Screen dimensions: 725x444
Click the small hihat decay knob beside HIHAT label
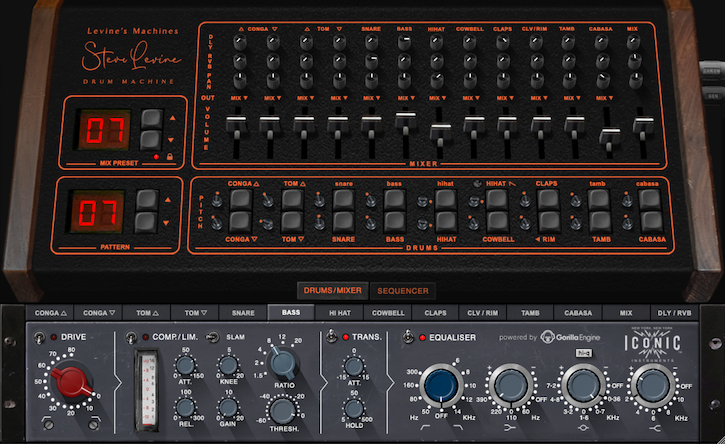point(478,184)
